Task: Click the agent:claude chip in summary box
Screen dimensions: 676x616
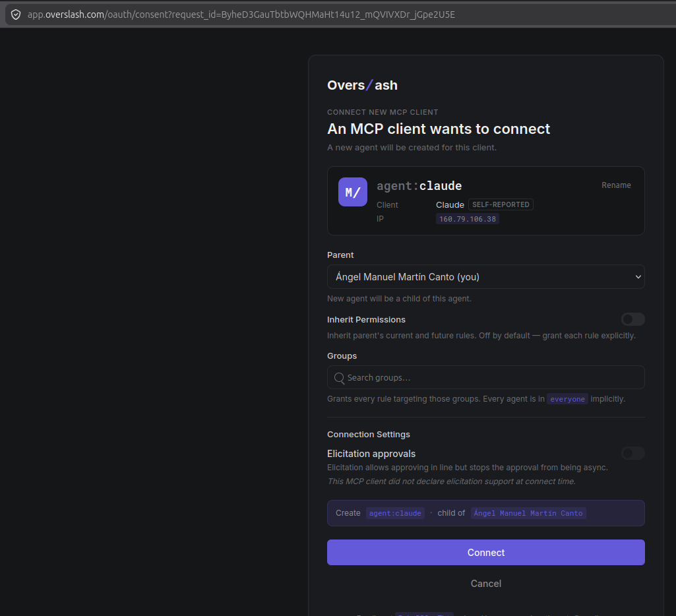Action: tap(395, 513)
